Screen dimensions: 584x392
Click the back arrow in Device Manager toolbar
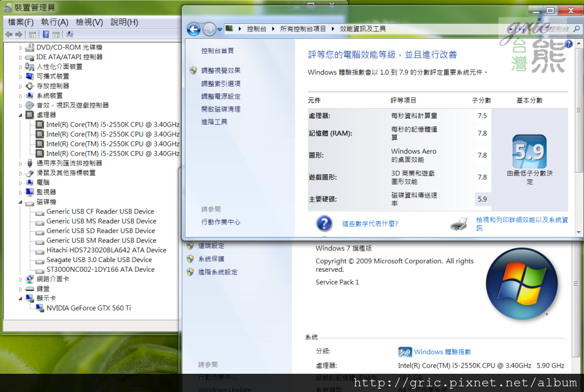tap(9, 35)
